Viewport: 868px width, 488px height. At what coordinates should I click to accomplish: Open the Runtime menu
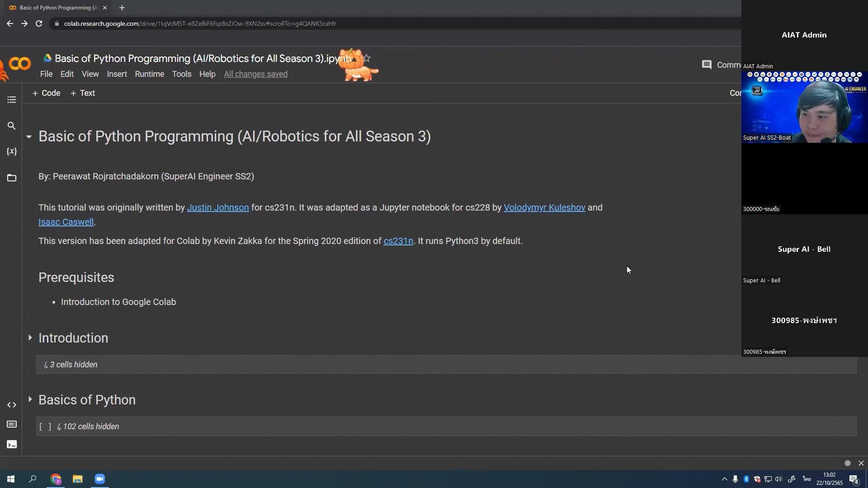150,74
